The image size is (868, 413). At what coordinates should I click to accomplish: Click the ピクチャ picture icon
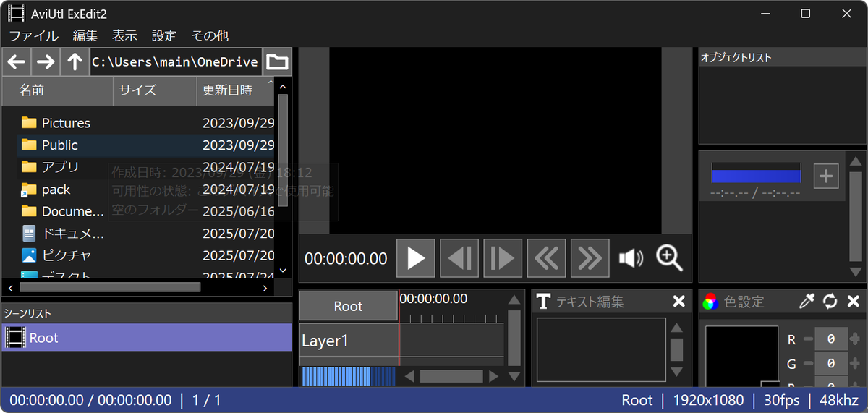click(29, 255)
